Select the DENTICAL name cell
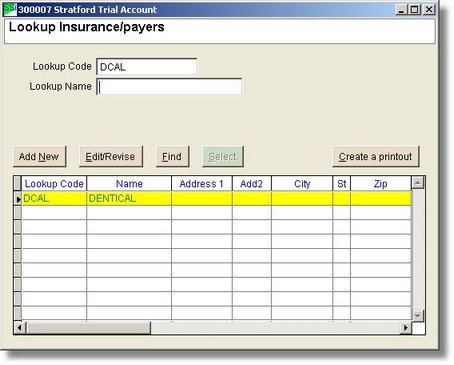 point(129,199)
